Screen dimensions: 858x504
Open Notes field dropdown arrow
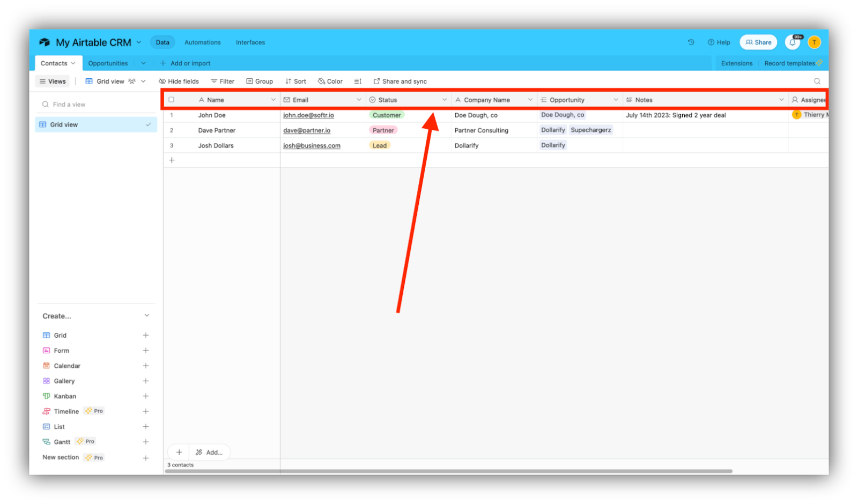[x=781, y=100]
